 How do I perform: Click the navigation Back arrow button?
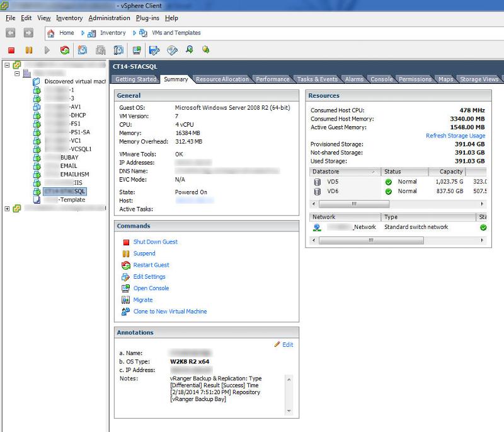tap(10, 33)
